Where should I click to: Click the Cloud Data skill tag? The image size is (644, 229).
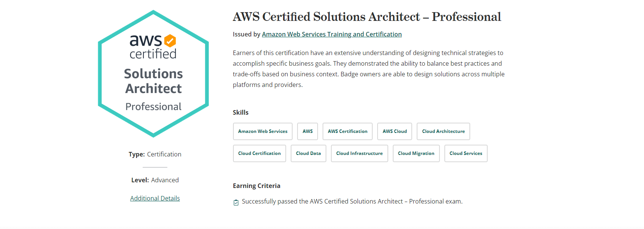[x=308, y=153]
